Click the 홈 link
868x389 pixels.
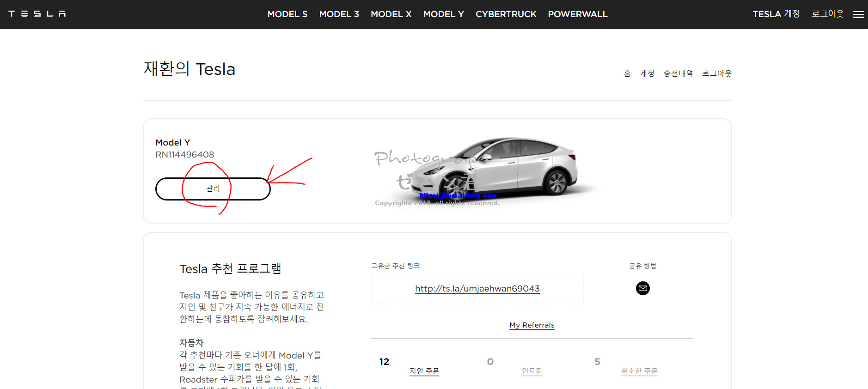tap(627, 73)
